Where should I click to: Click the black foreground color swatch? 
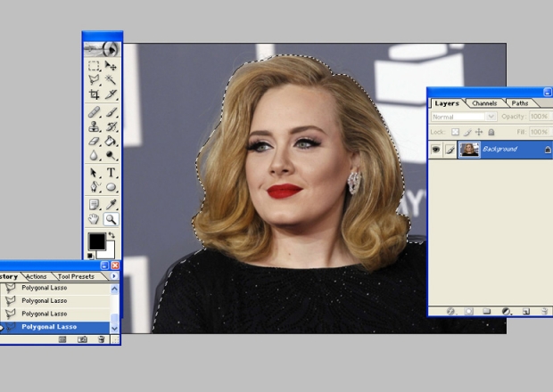(x=95, y=241)
